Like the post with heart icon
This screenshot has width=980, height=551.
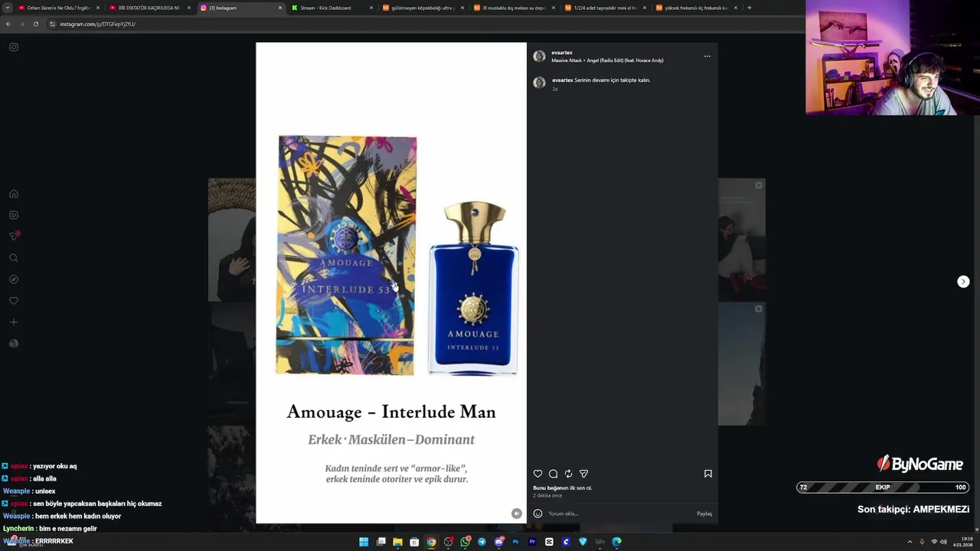point(537,474)
